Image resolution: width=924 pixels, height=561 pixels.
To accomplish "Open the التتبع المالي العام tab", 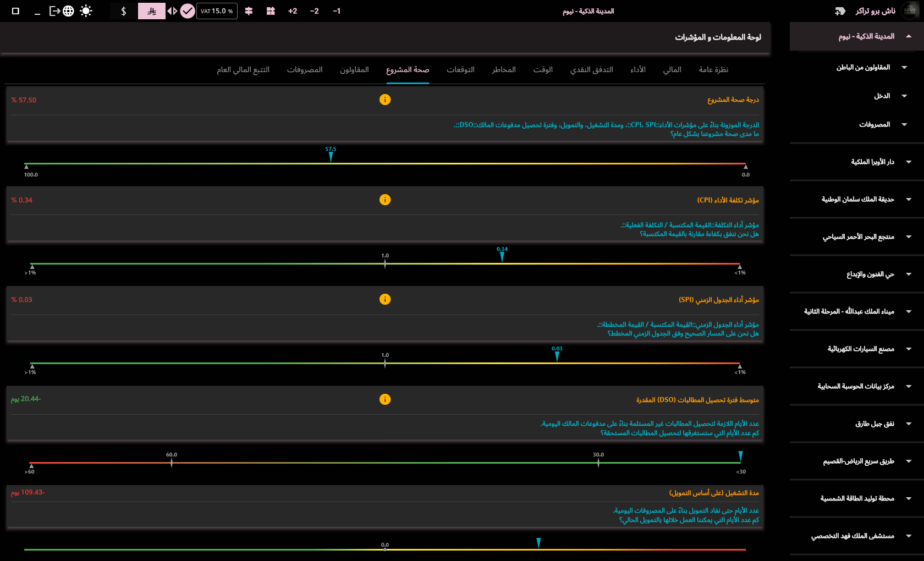I will point(243,70).
